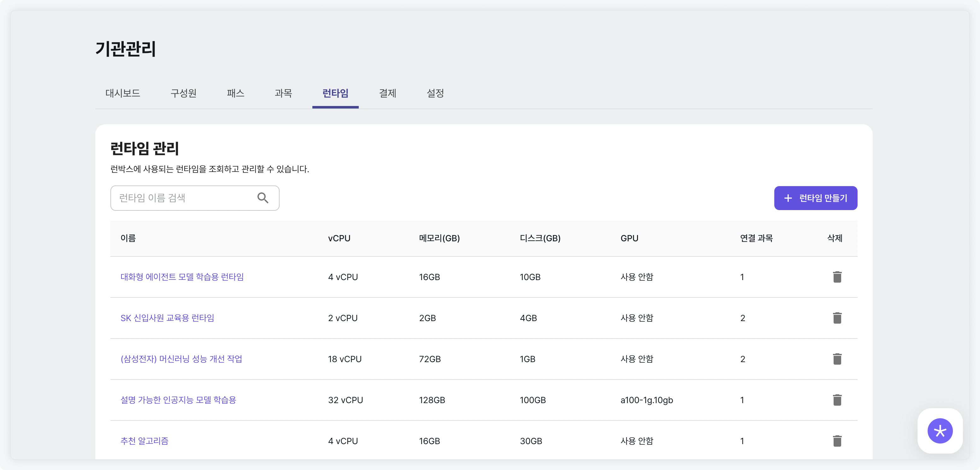Viewport: 980px width, 470px height.
Task: Click the 32 vCPU cell
Action: pyautogui.click(x=345, y=400)
